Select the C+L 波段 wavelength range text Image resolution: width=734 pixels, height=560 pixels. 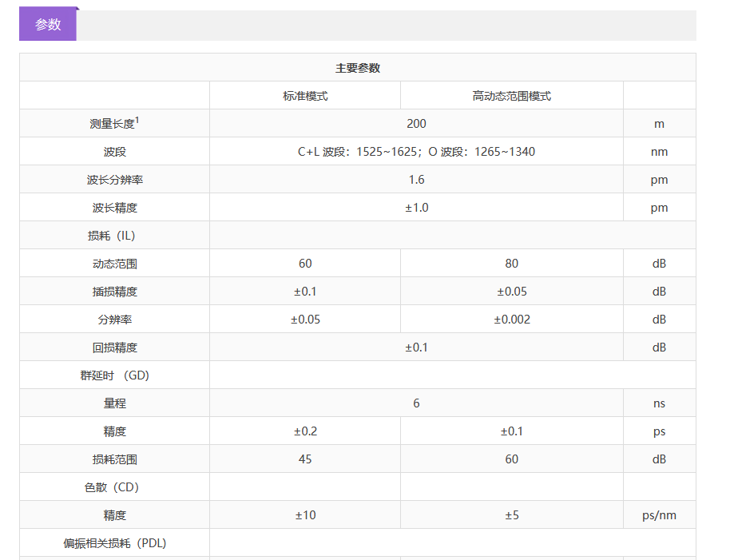(416, 152)
